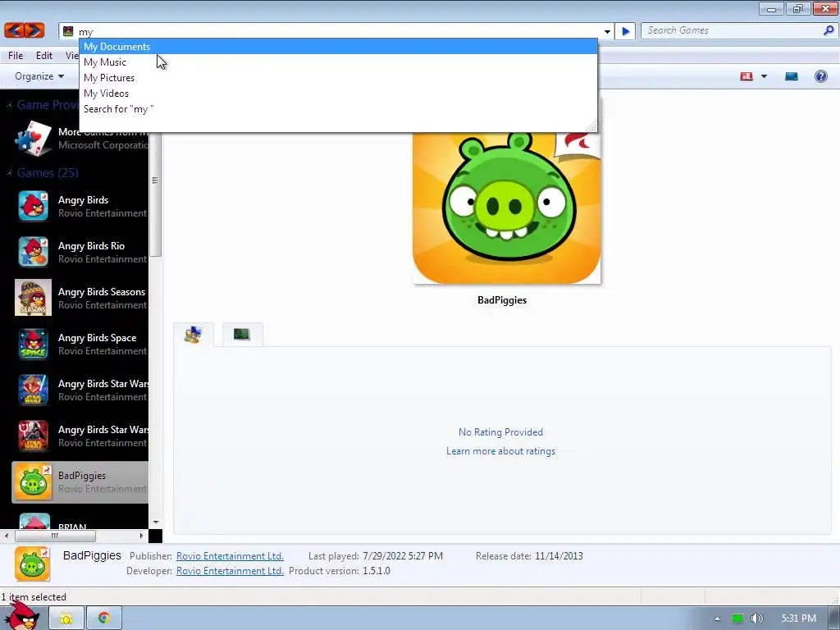This screenshot has height=630, width=840.
Task: Click the magnifier icon in Search Games box
Action: (x=829, y=30)
